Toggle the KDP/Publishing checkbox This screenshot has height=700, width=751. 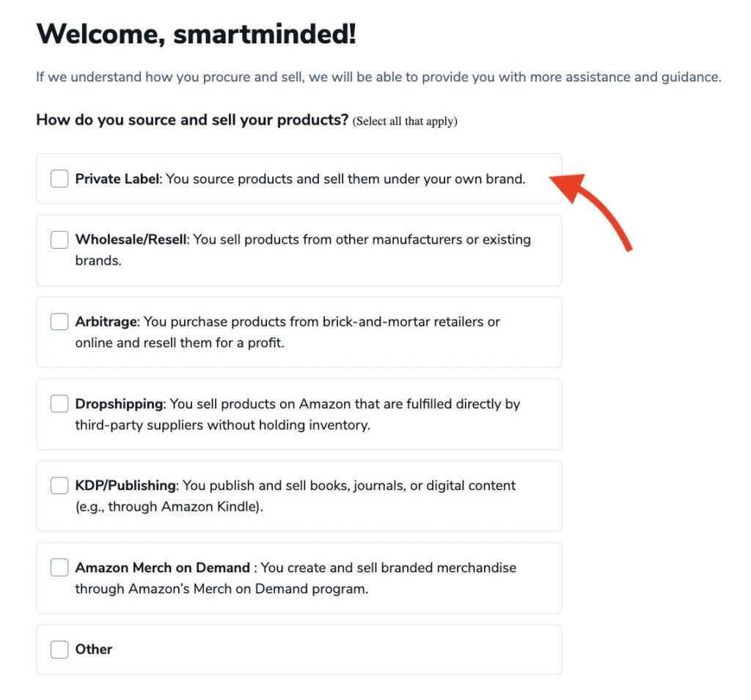[59, 485]
